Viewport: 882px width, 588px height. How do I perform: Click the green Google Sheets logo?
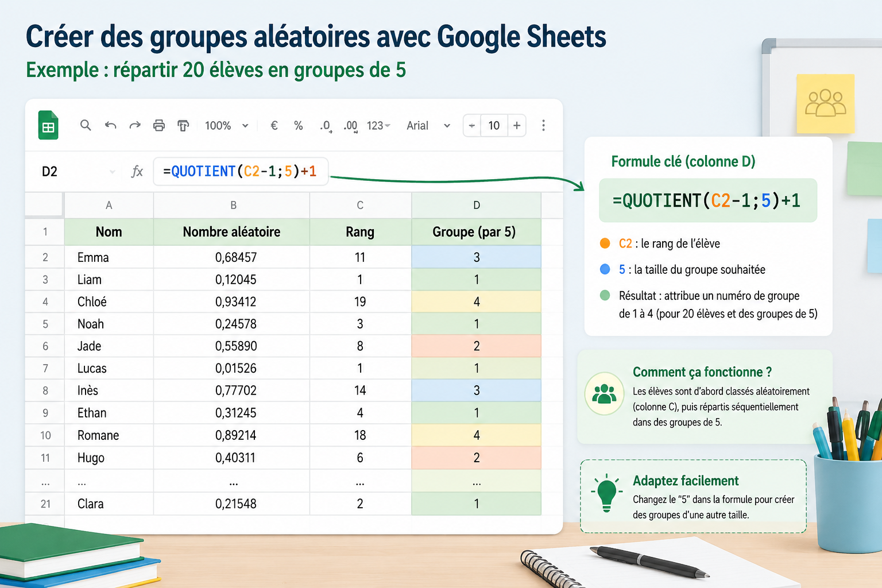click(x=48, y=125)
